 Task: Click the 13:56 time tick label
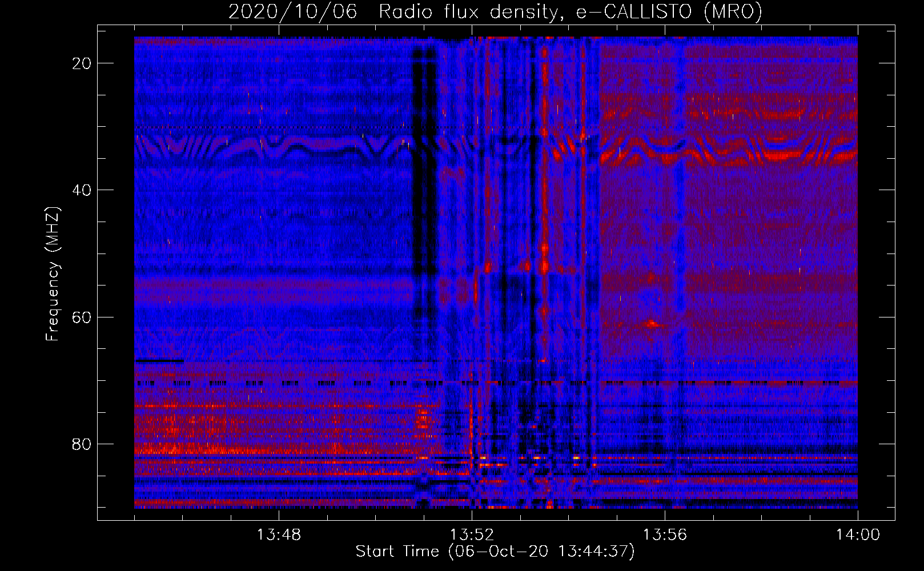pyautogui.click(x=665, y=534)
